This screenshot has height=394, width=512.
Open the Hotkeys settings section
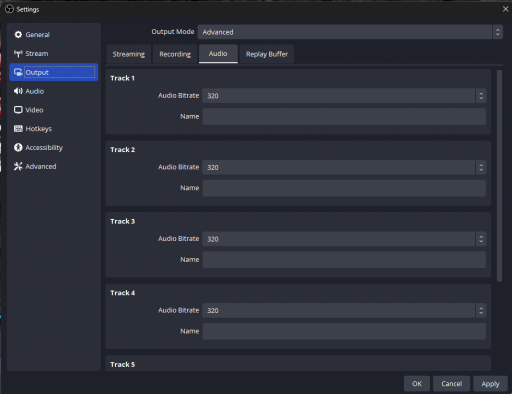[x=54, y=129]
